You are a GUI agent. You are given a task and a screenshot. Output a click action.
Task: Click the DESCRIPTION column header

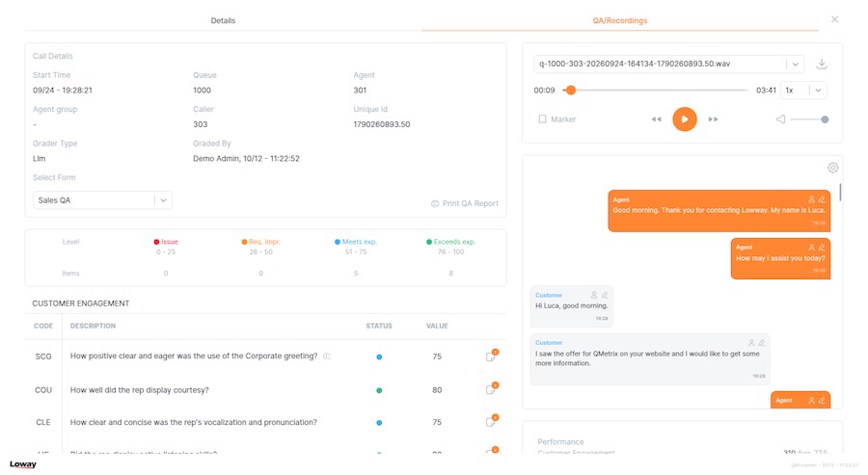coord(93,326)
